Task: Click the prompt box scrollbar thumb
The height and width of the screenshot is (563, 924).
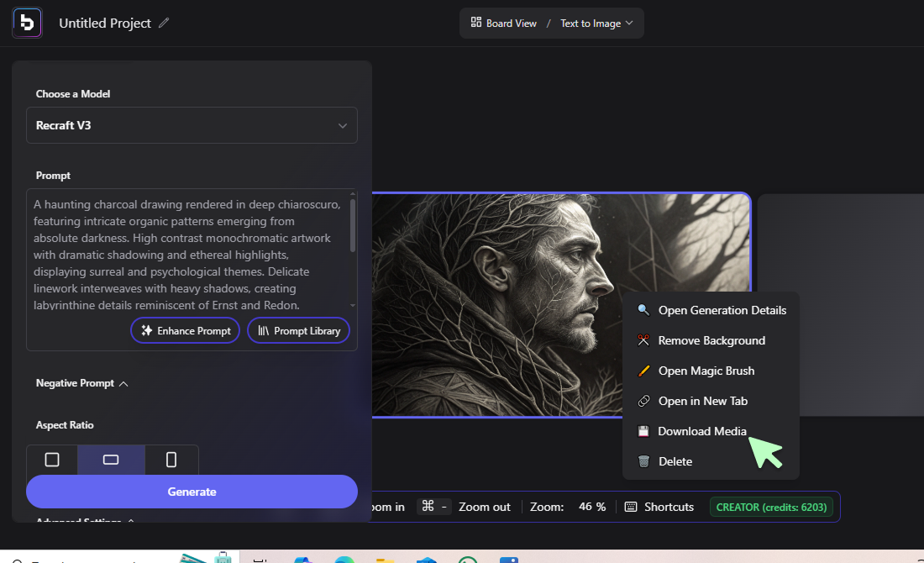Action: click(353, 225)
